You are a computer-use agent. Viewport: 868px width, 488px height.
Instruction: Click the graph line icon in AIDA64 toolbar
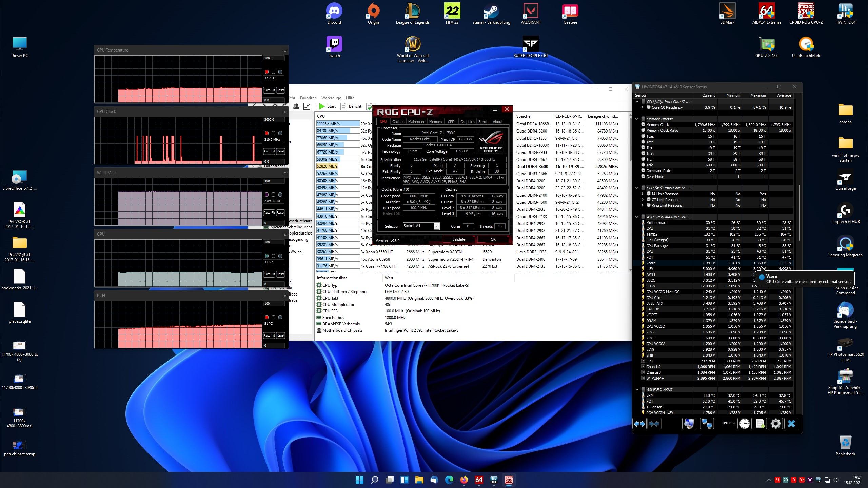tap(307, 106)
